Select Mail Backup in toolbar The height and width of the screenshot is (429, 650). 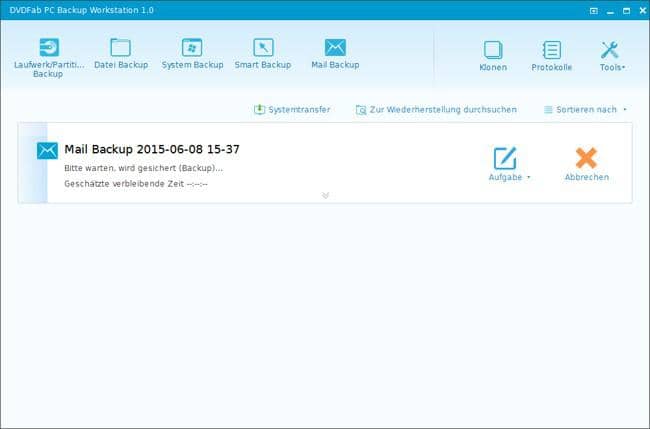(x=335, y=53)
